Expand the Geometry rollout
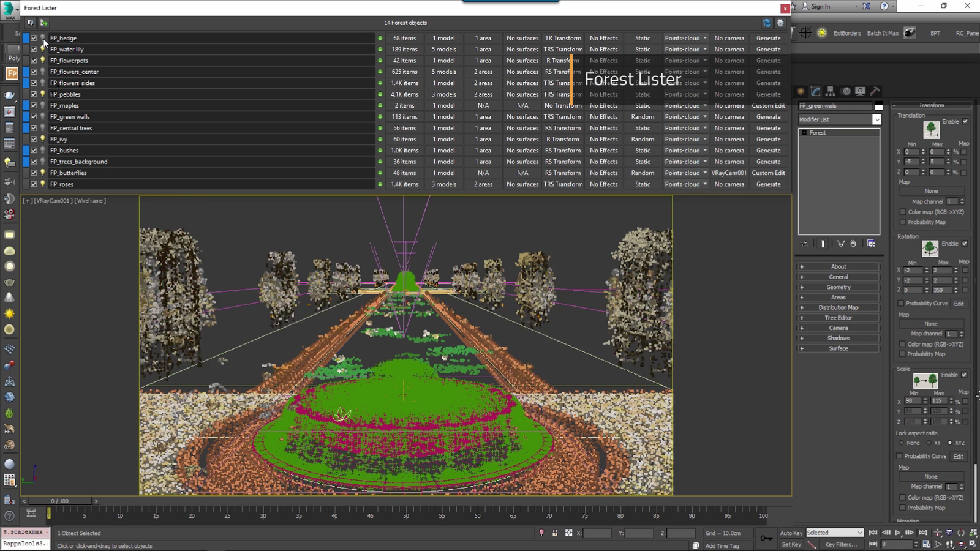 839,287
